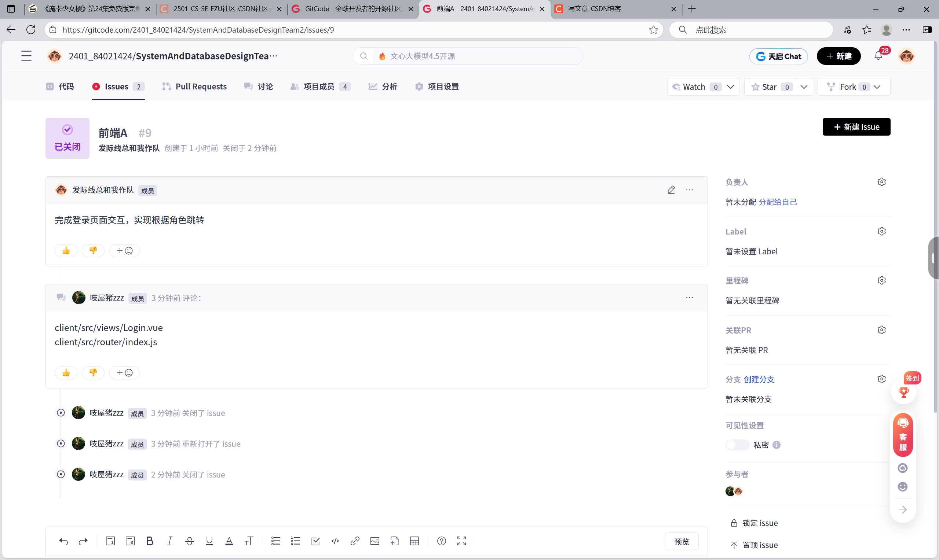Upload a file attachment in the editor

pos(395,541)
